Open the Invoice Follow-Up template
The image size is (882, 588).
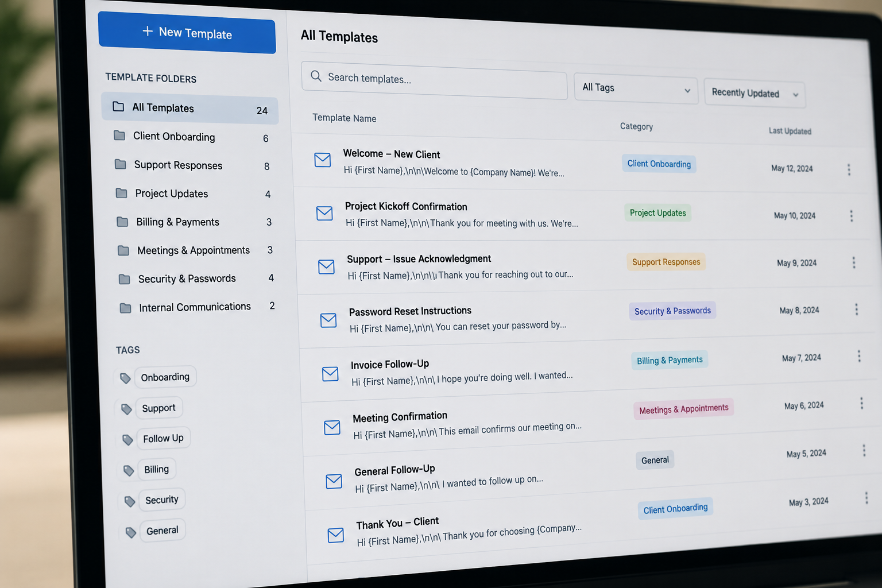[390, 364]
